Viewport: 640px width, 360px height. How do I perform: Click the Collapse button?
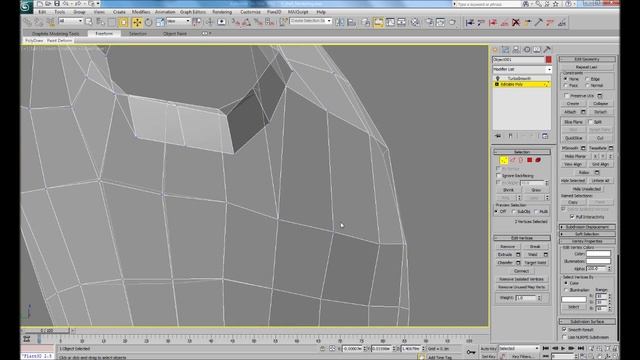pos(600,104)
